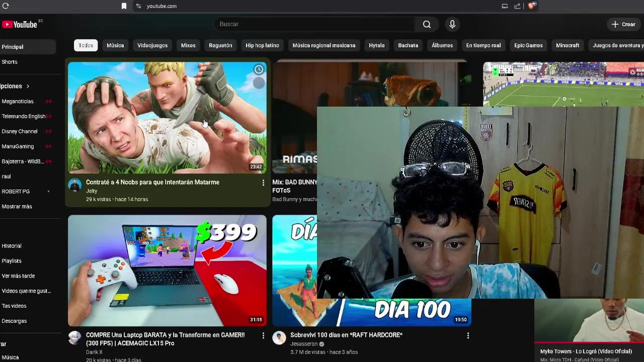Filter by Minecraft chip
This screenshot has height=362, width=644.
pos(568,45)
